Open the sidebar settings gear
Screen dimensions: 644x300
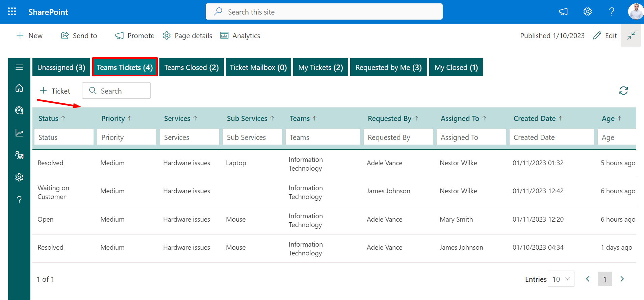pyautogui.click(x=19, y=177)
